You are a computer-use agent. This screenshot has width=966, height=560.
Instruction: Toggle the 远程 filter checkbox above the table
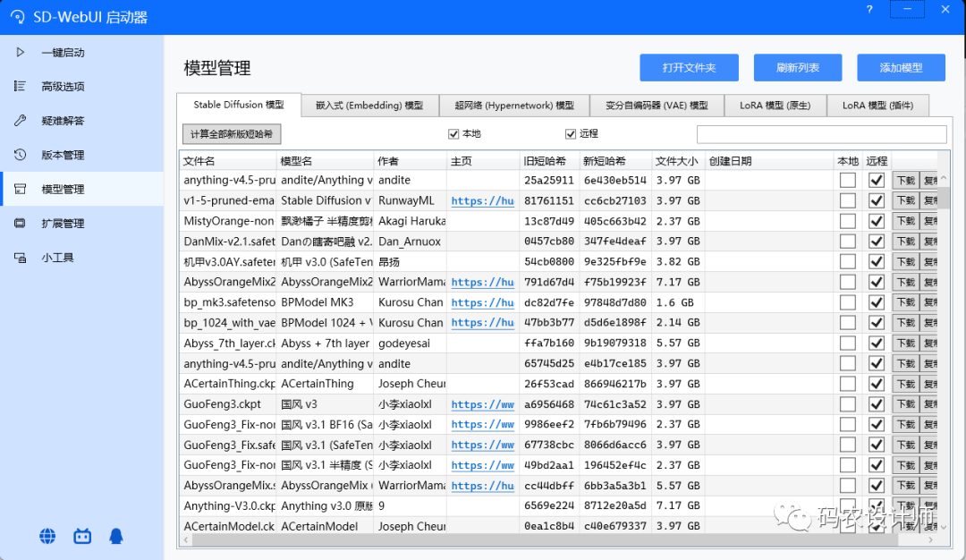click(571, 134)
